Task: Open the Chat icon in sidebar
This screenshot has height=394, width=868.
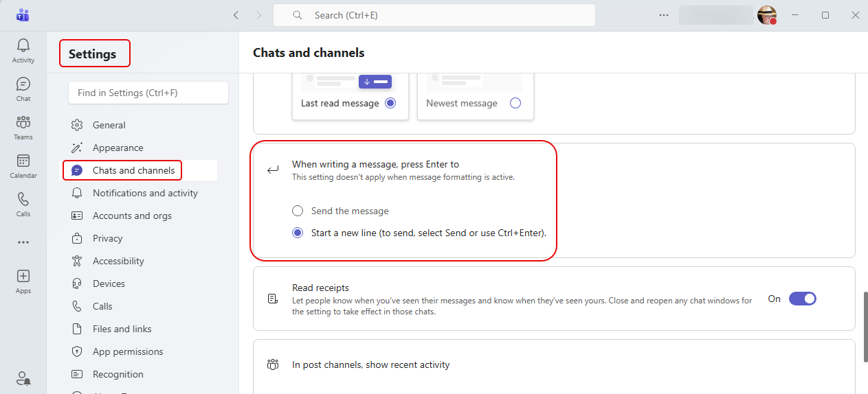Action: (23, 84)
